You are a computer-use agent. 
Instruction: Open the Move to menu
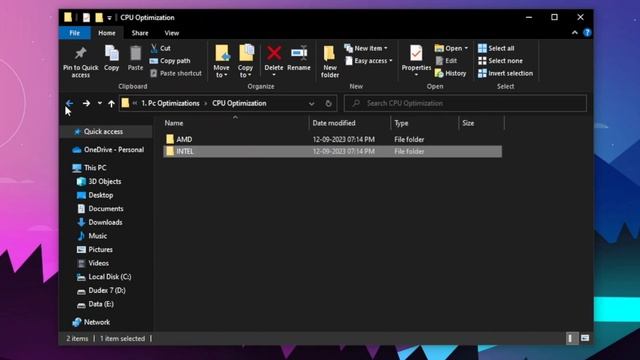pyautogui.click(x=222, y=61)
